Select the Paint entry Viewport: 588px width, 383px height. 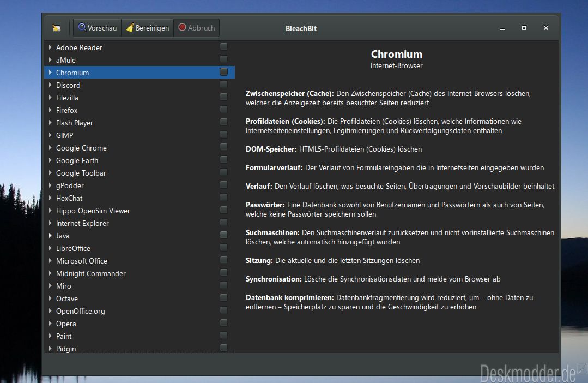coord(140,336)
